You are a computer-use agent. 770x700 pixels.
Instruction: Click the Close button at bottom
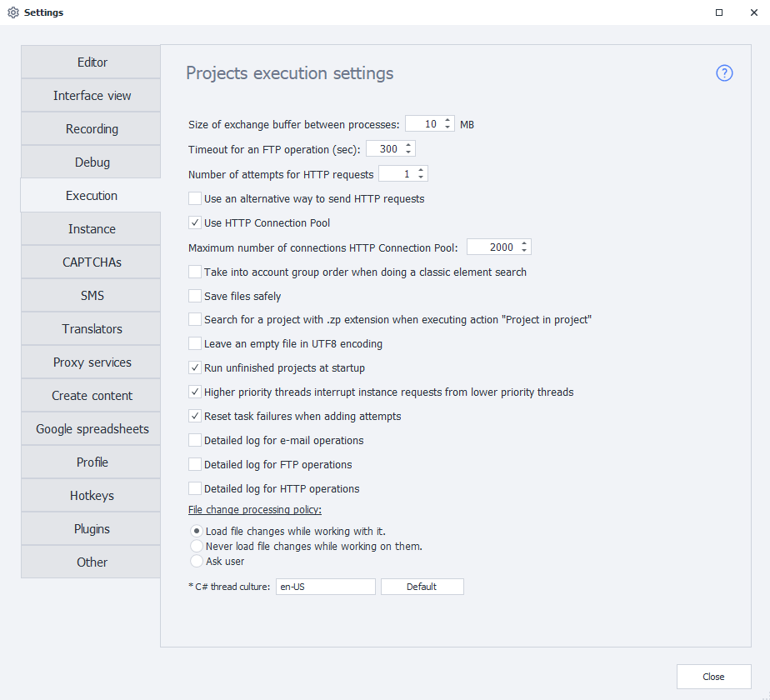tap(713, 677)
